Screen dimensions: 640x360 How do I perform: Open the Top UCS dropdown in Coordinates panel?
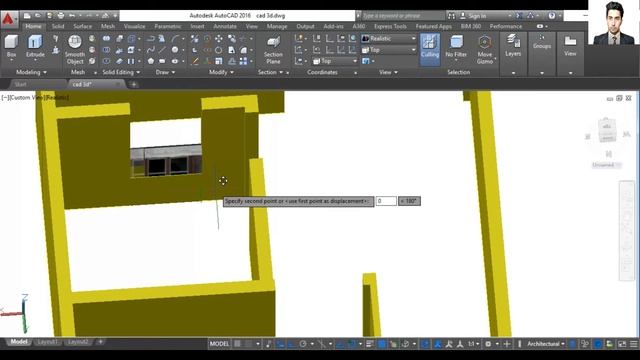pos(335,61)
